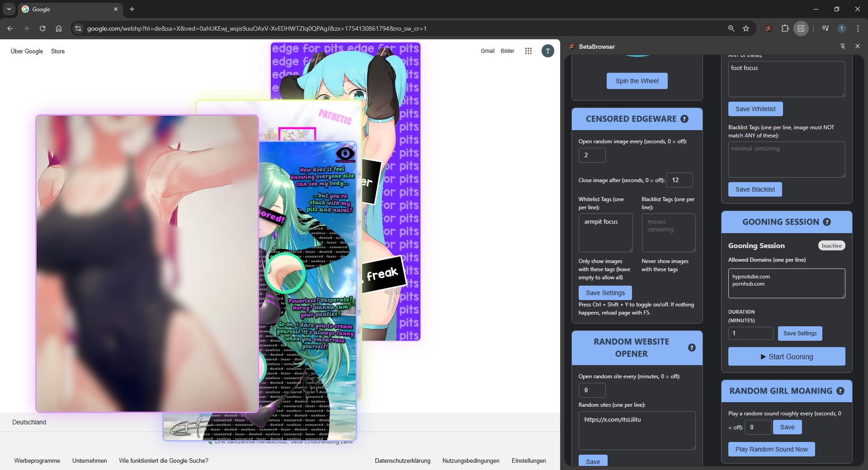This screenshot has height=470, width=868.
Task: Bookmark this page with the star icon
Action: click(x=746, y=28)
